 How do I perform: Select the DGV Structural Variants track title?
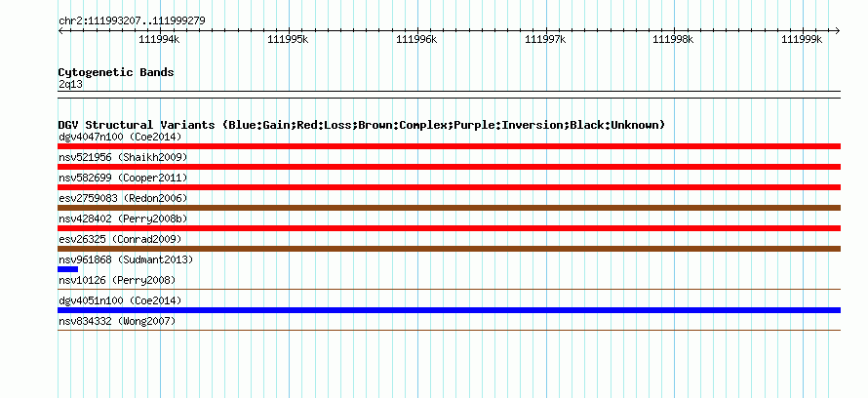(x=362, y=125)
